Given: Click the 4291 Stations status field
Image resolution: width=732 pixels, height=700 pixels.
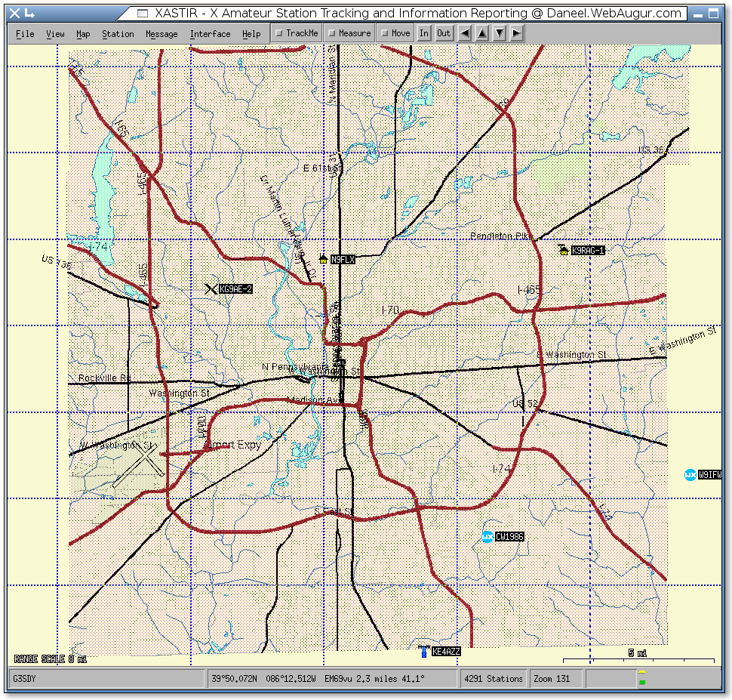Looking at the screenshot, I should pos(494,679).
